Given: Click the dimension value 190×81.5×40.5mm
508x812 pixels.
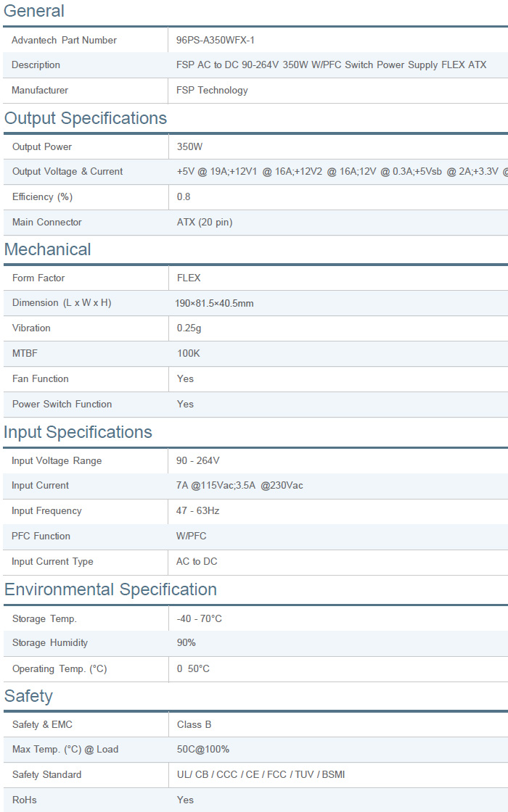Looking at the screenshot, I should coord(214,303).
